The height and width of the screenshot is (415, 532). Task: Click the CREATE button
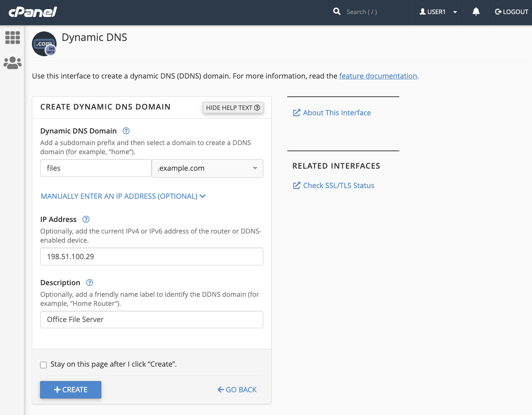[70, 389]
